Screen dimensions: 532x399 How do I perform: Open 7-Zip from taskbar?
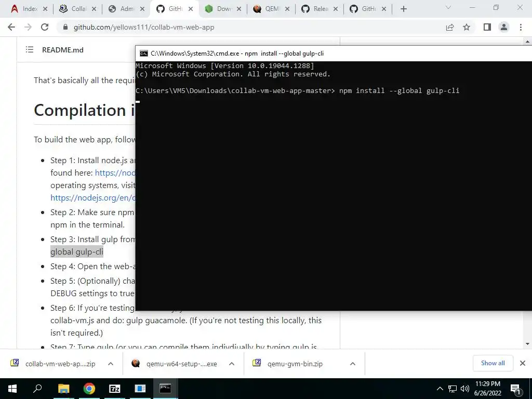115,389
